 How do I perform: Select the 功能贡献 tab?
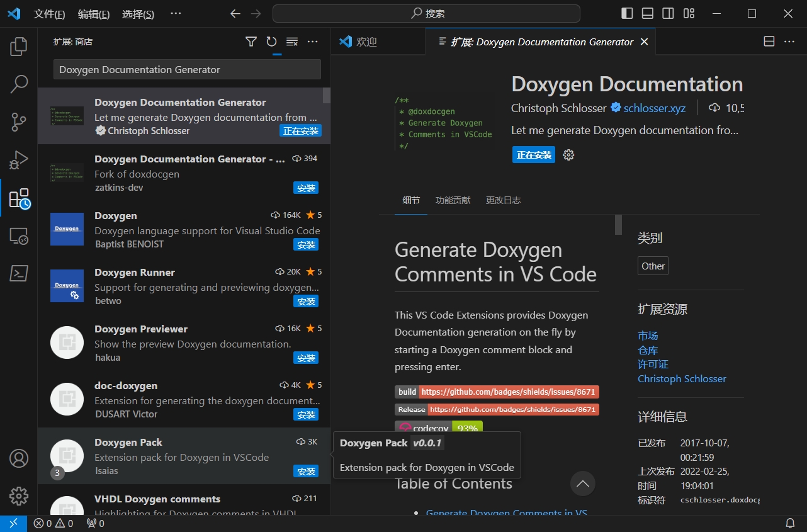pos(453,200)
